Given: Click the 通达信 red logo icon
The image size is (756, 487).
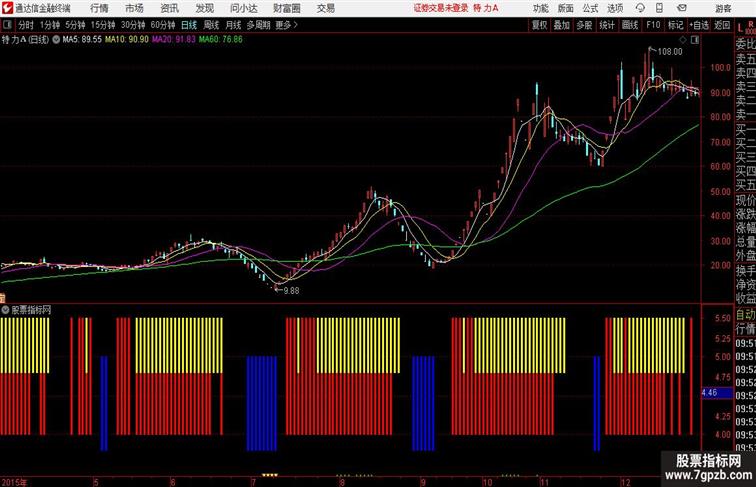Looking at the screenshot, I should tap(7, 8).
